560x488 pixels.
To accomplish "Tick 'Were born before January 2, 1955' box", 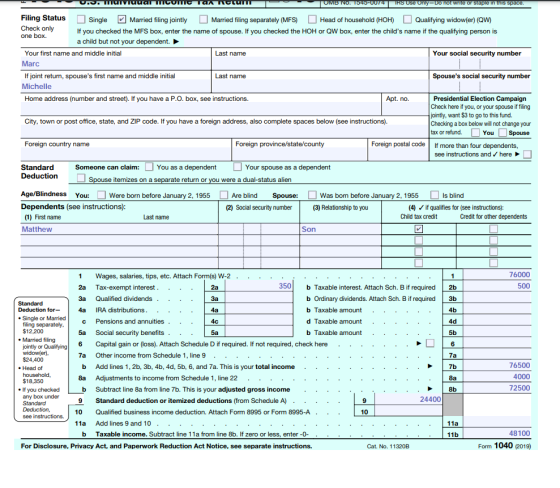I will [x=101, y=195].
